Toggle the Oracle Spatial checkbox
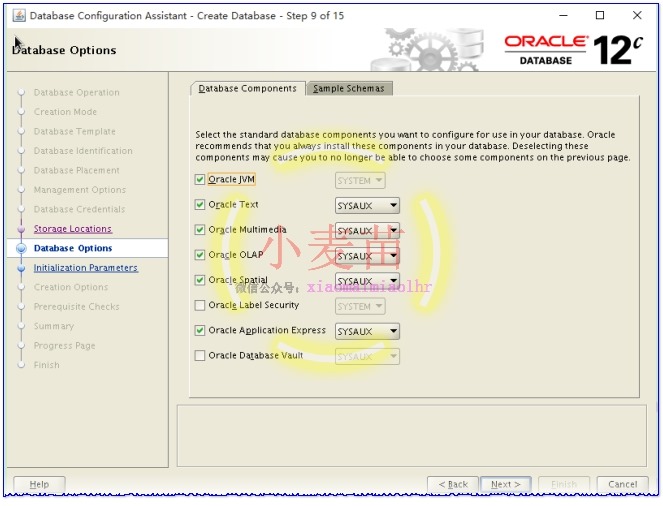The height and width of the screenshot is (506, 663). coord(200,280)
